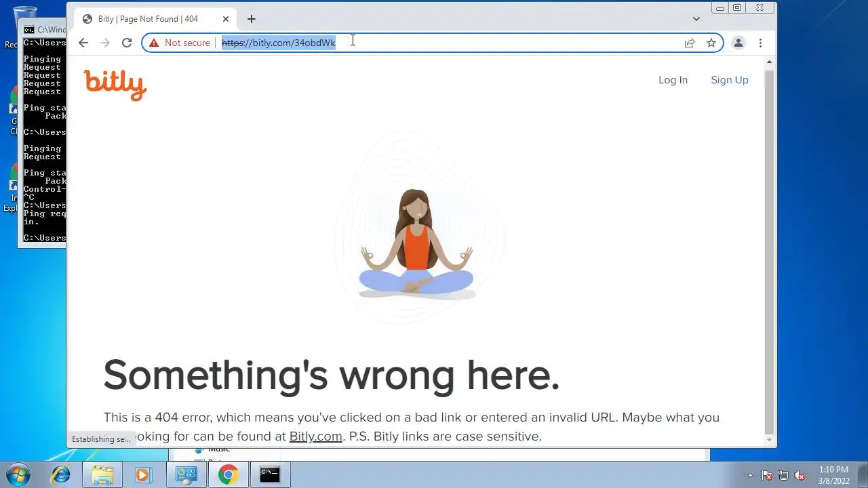Restore down the Chrome window
Image resolution: width=868 pixels, height=488 pixels.
click(x=737, y=8)
